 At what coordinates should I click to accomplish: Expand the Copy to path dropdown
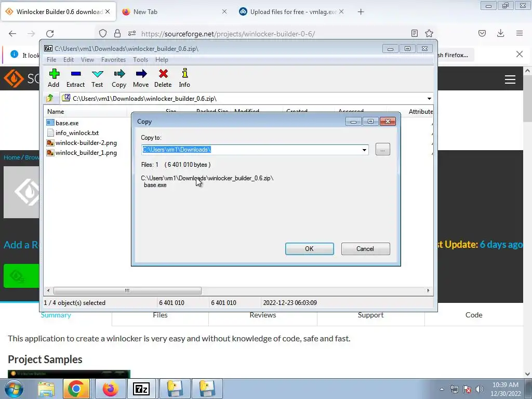(x=364, y=150)
